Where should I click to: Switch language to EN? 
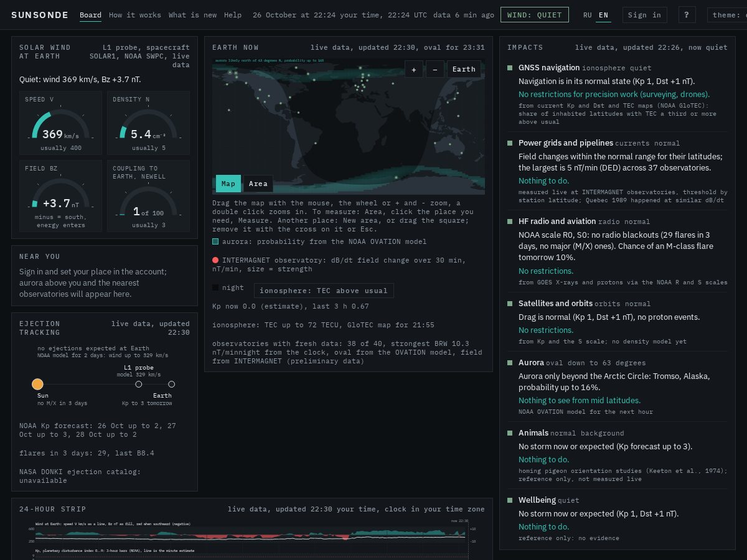click(603, 15)
